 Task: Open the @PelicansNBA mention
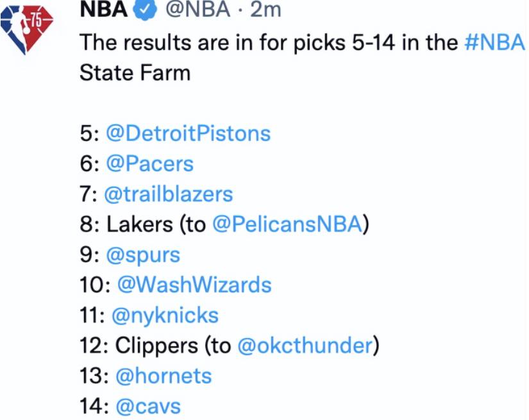287,224
